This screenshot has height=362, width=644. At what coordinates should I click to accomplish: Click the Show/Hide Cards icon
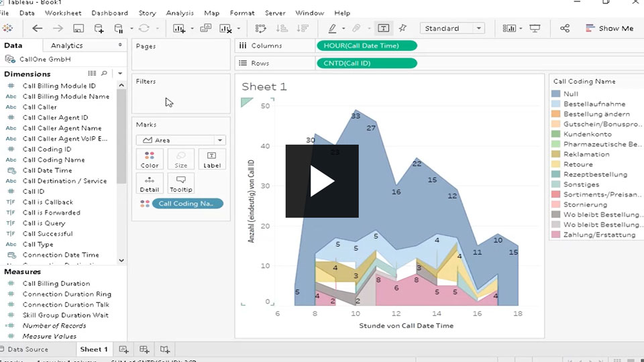pyautogui.click(x=509, y=28)
